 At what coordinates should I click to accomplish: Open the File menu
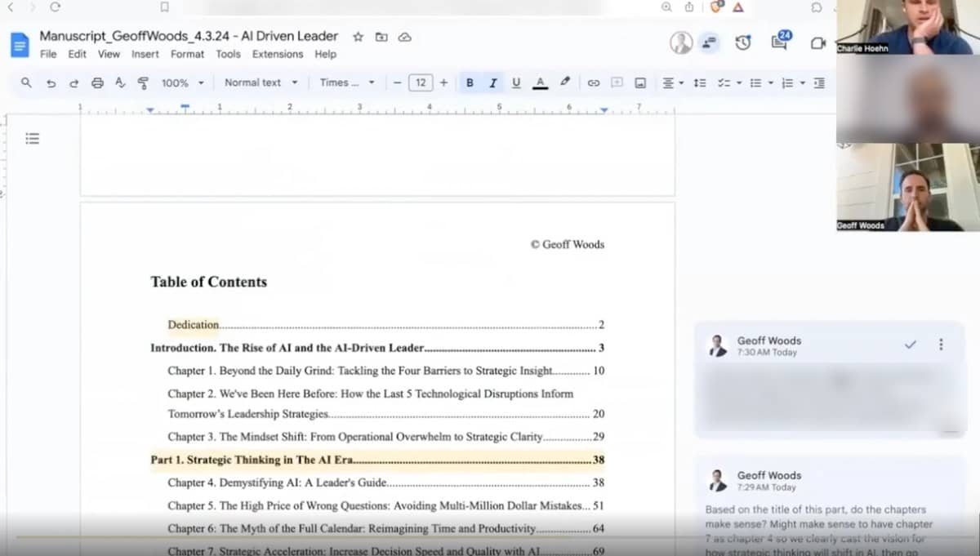tap(48, 54)
